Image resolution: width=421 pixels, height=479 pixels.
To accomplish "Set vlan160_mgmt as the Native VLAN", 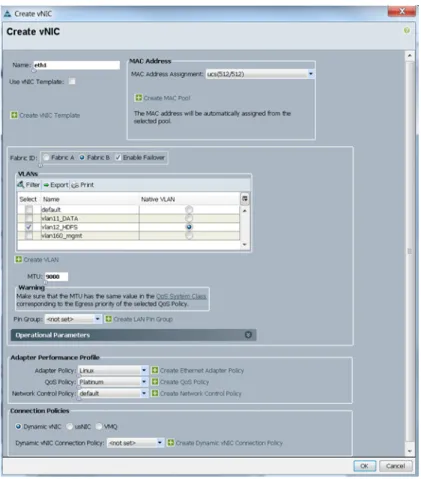I will (189, 236).
